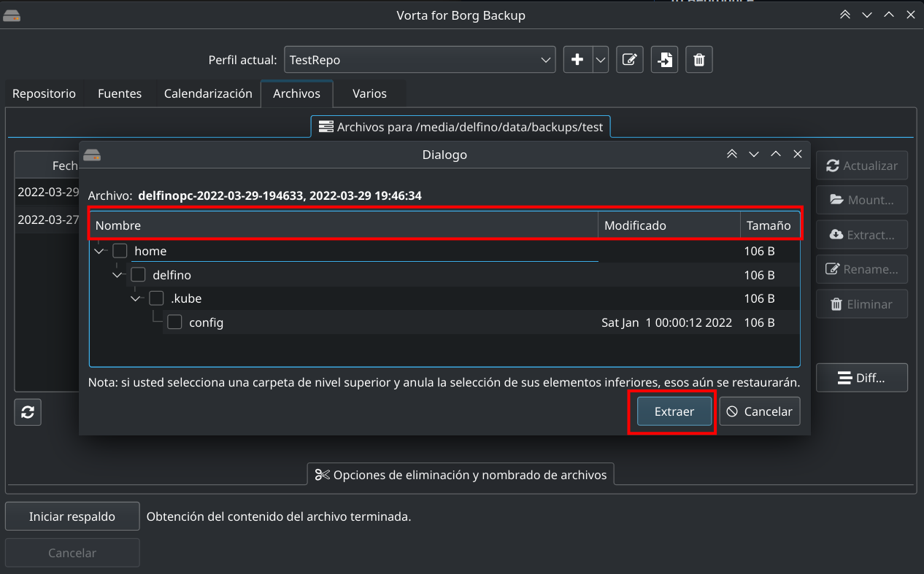Open the Varios tab

(x=369, y=93)
